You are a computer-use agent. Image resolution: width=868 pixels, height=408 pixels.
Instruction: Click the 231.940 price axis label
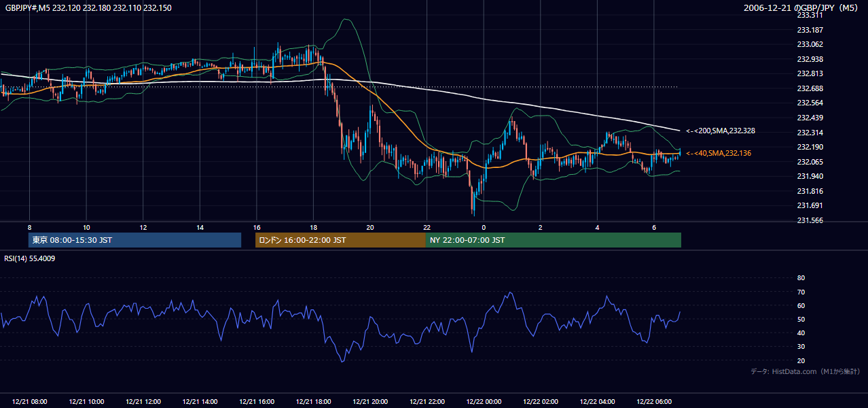pyautogui.click(x=810, y=176)
